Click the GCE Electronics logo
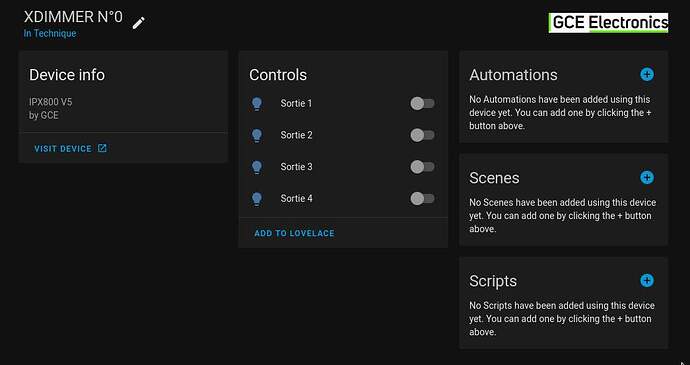Image resolution: width=690 pixels, height=365 pixels. [608, 22]
